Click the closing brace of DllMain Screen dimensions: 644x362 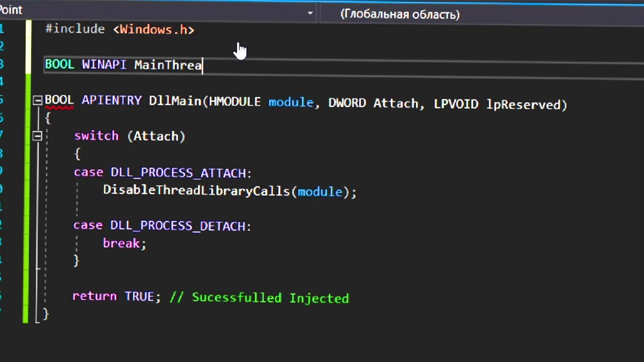click(45, 314)
